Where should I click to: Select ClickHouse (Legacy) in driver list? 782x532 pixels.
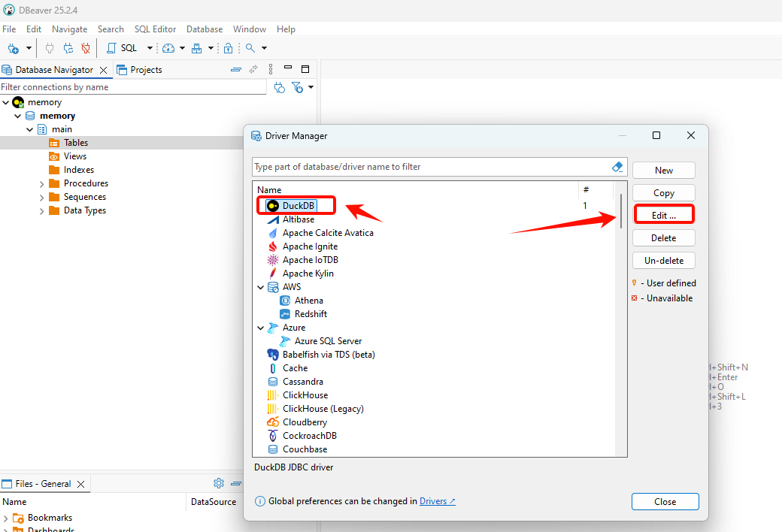323,409
